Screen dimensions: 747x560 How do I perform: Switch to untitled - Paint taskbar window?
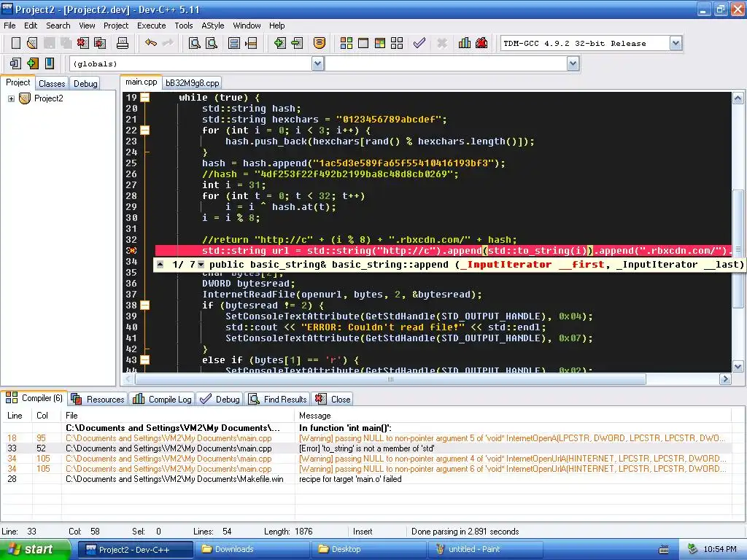click(x=485, y=550)
